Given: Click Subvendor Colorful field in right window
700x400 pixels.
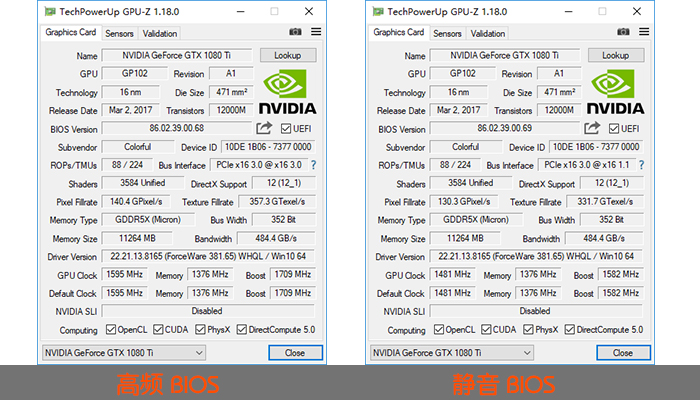Looking at the screenshot, I should 466,147.
